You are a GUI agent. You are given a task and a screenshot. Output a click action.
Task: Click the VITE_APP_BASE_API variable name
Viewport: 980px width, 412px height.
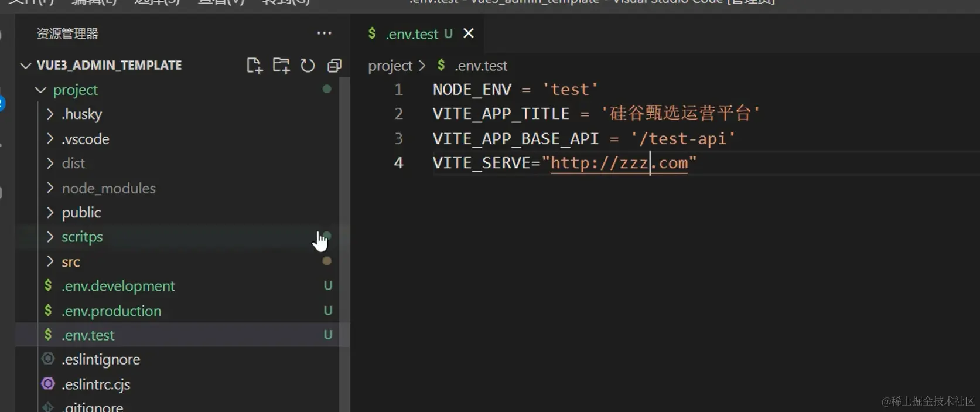(x=516, y=139)
